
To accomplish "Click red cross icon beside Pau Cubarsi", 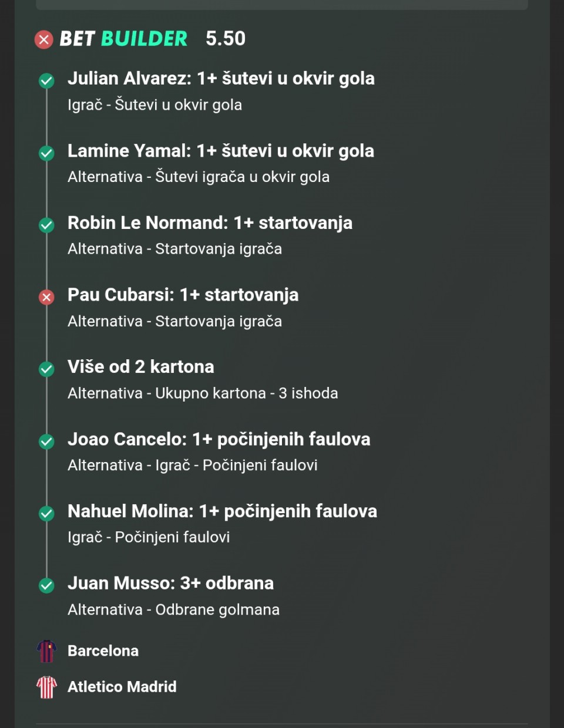I will click(x=46, y=297).
